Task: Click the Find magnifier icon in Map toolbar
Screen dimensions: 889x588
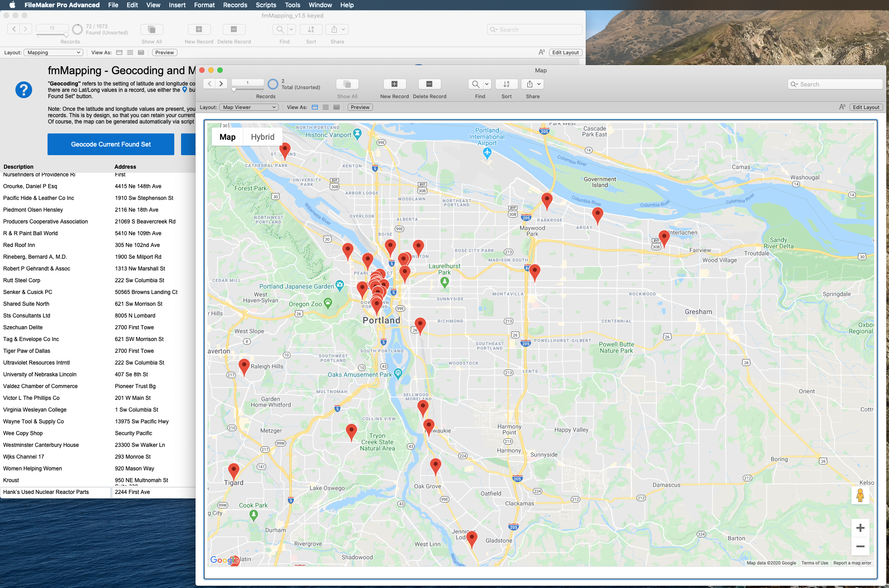Action: click(475, 84)
